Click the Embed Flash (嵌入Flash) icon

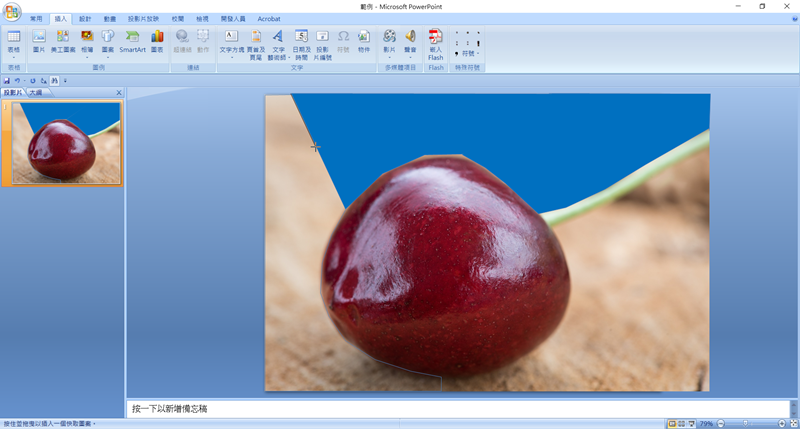pos(435,42)
